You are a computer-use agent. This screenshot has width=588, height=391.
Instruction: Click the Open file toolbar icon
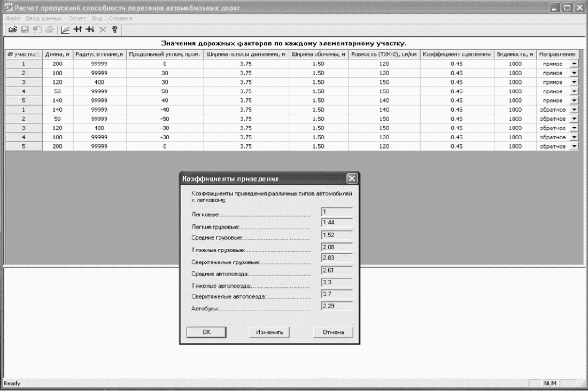pos(12,29)
